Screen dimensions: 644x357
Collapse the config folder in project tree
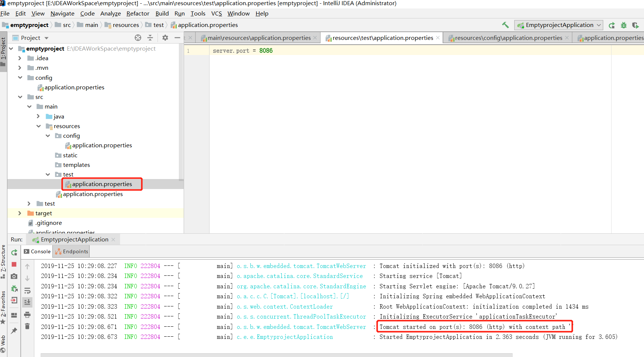pyautogui.click(x=20, y=78)
